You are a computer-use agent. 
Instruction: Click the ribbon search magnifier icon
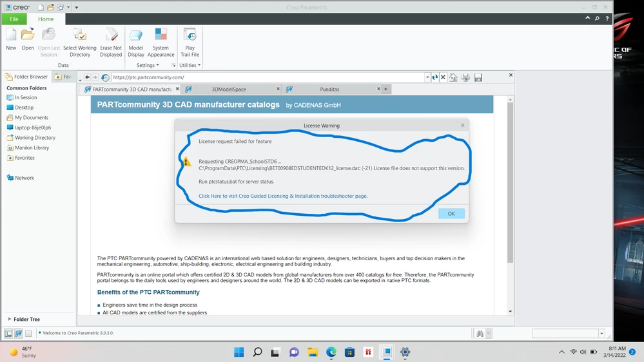[x=597, y=19]
